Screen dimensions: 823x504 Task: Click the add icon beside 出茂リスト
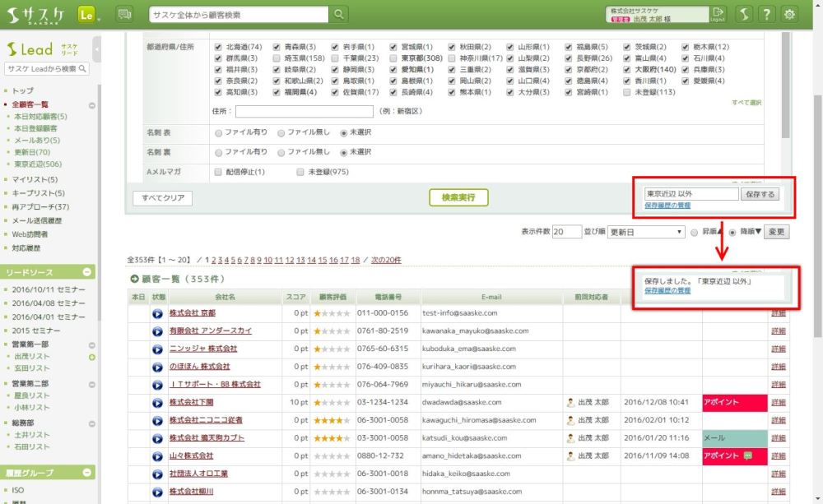92,357
